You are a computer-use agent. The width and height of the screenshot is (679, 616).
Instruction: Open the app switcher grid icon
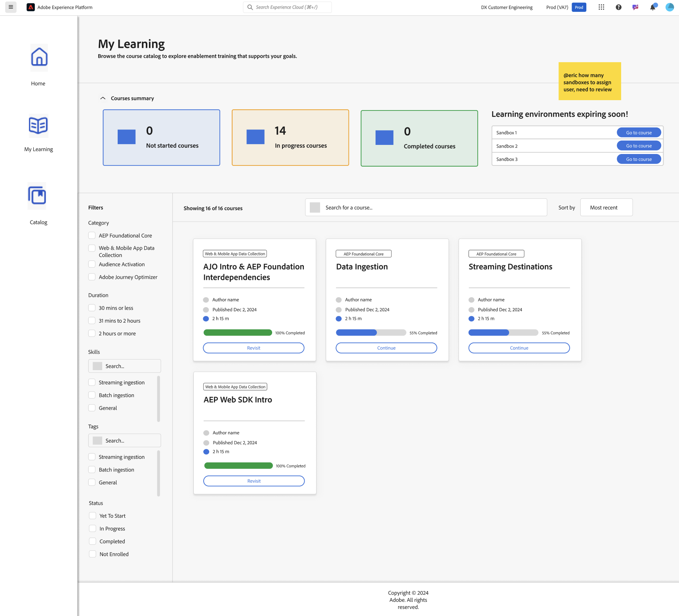[x=601, y=7]
